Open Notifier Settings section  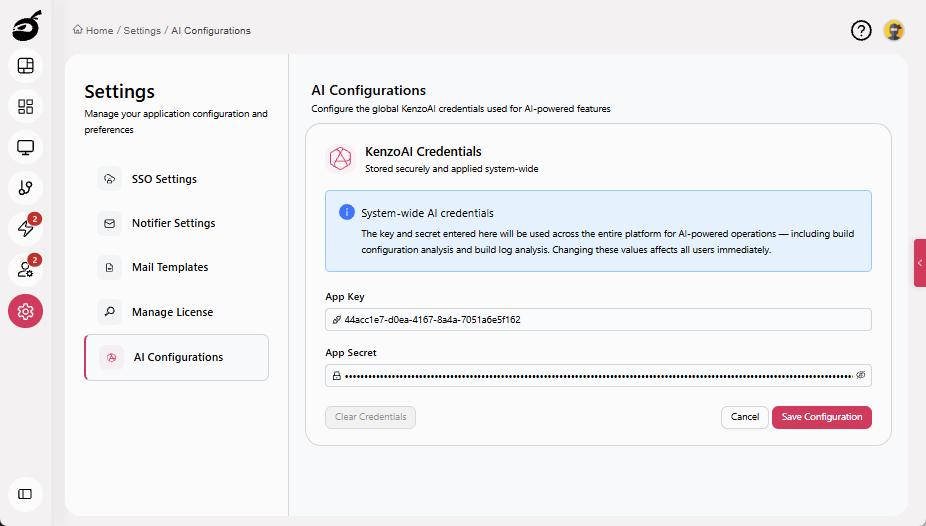[x=177, y=223]
